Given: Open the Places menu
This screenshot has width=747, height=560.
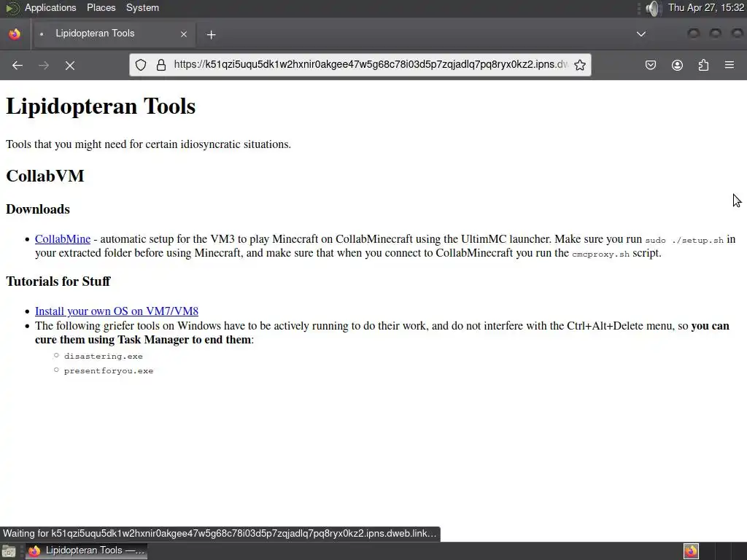Looking at the screenshot, I should [101, 7].
